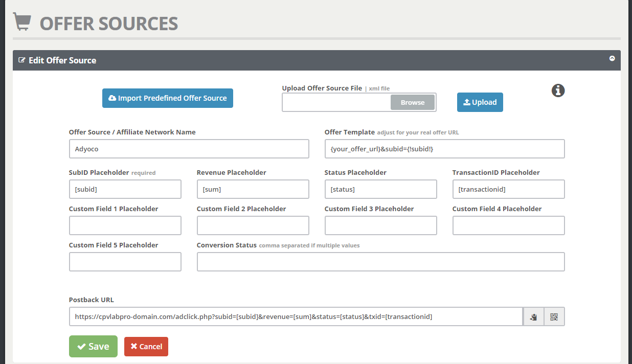Click the cloud icon on Import Predefined Offer Source

112,98
